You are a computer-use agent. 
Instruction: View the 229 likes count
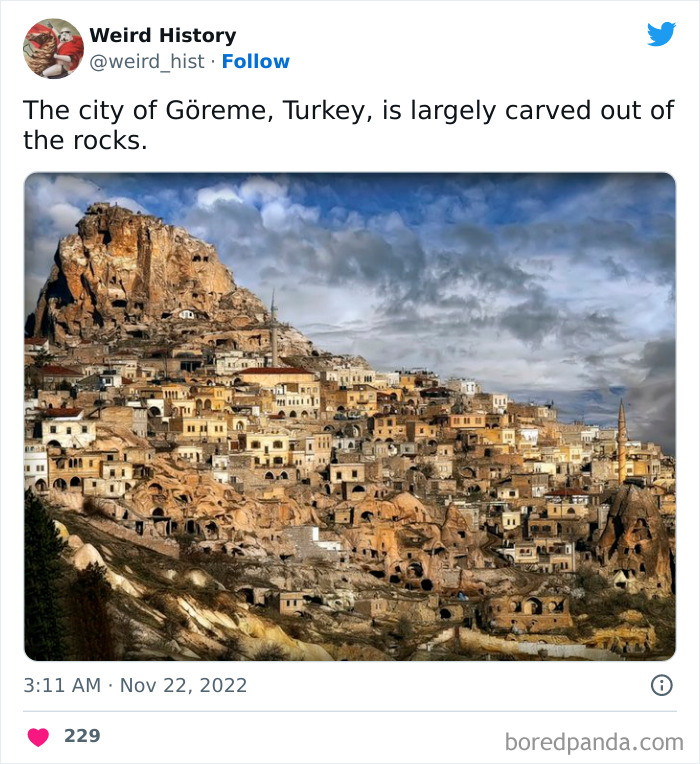(82, 736)
